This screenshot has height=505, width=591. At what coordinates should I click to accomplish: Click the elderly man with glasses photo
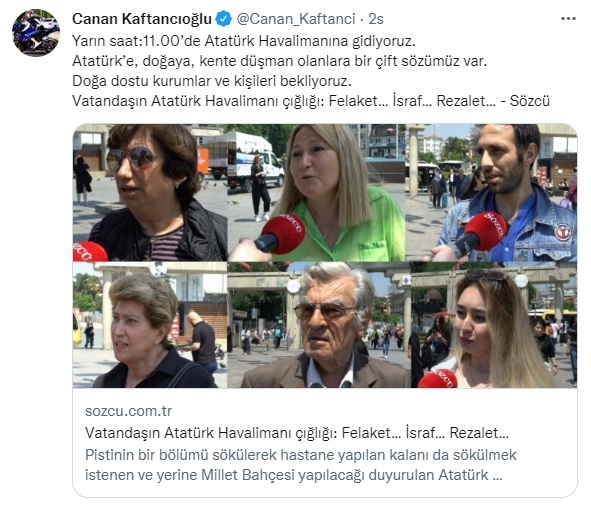(319, 325)
